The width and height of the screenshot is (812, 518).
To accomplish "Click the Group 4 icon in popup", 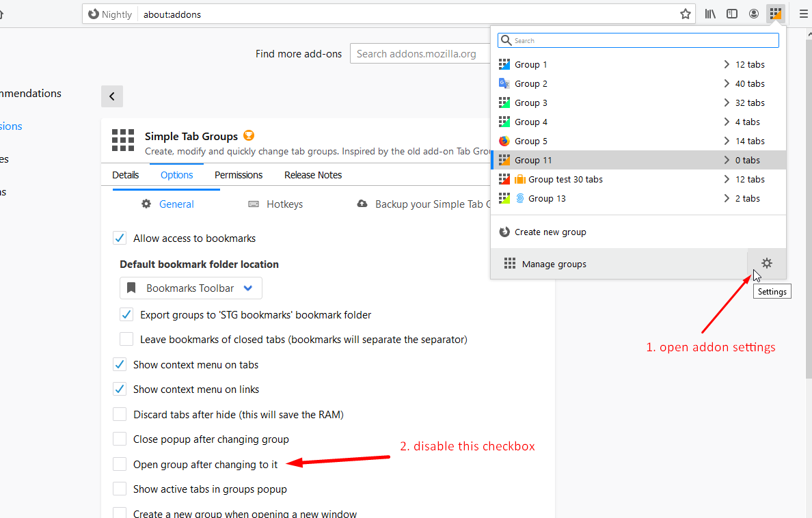I will tap(504, 122).
